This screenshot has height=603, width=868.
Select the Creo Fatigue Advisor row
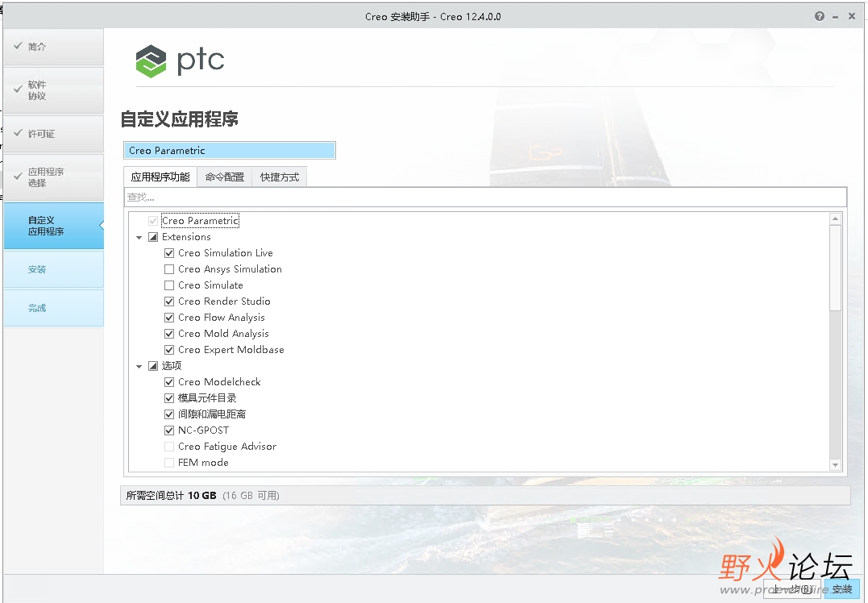pos(227,447)
